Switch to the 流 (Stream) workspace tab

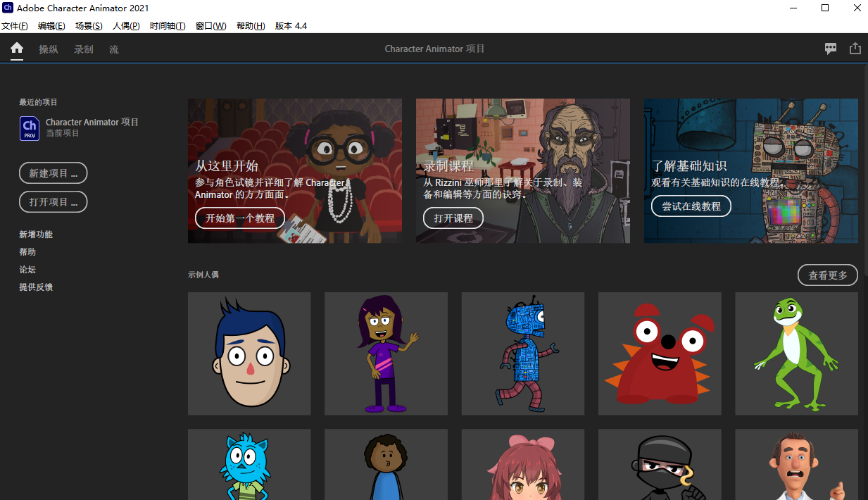(114, 49)
